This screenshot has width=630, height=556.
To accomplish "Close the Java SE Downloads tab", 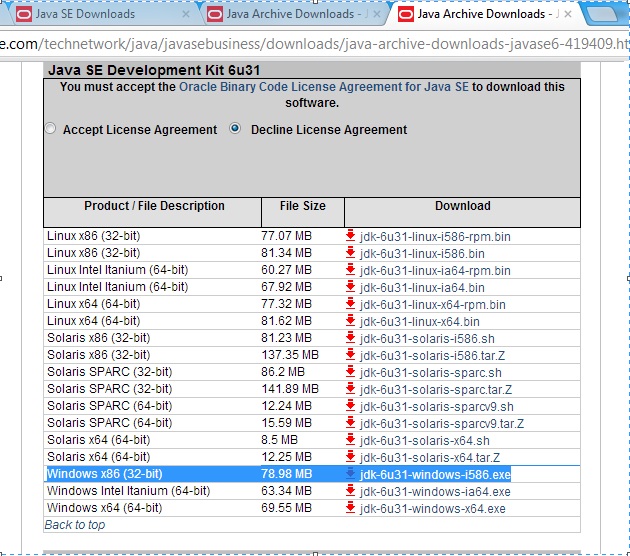I will pyautogui.click(x=186, y=14).
